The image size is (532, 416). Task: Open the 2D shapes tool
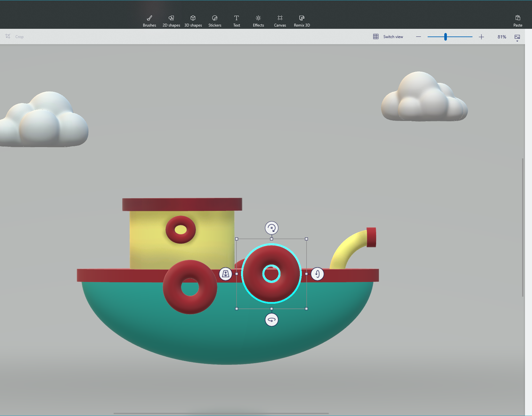click(171, 21)
